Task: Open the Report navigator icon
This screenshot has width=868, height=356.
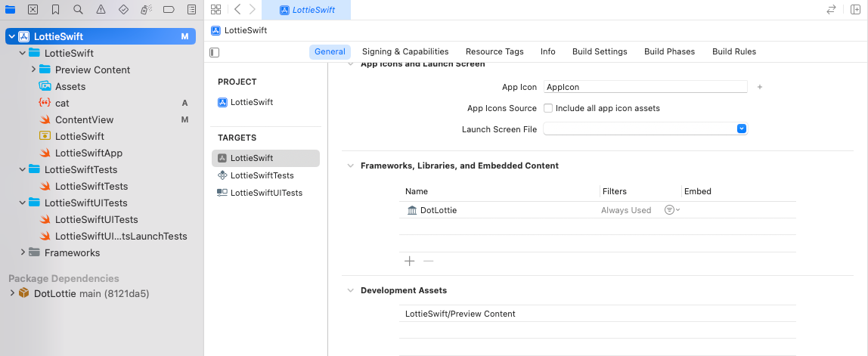Action: [191, 9]
